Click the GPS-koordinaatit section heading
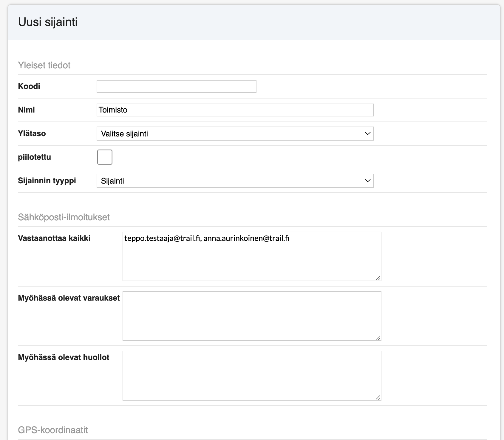 point(53,430)
